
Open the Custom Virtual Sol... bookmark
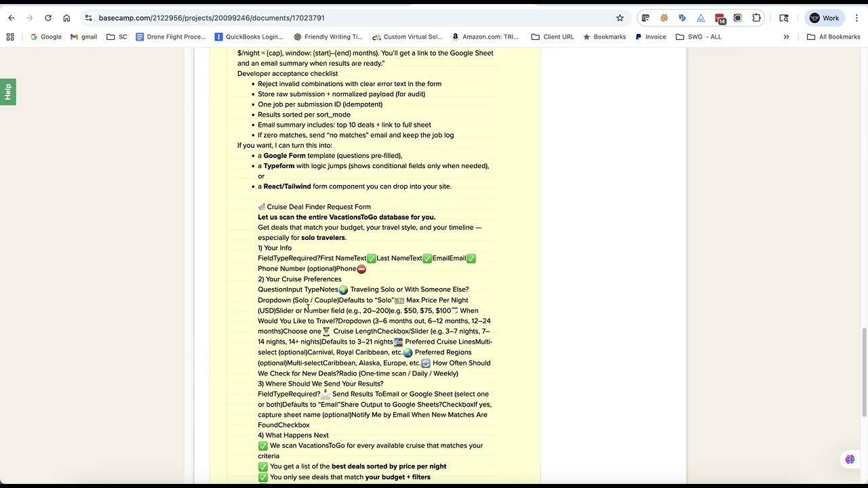(407, 37)
